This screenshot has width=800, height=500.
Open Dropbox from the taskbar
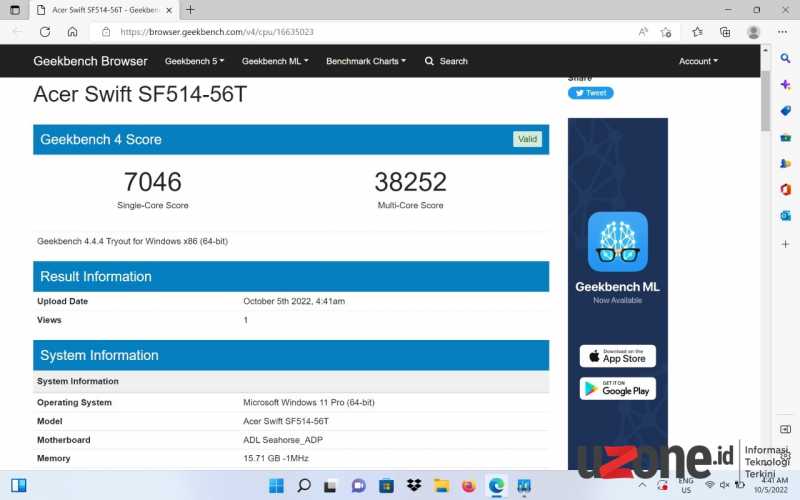(x=414, y=485)
